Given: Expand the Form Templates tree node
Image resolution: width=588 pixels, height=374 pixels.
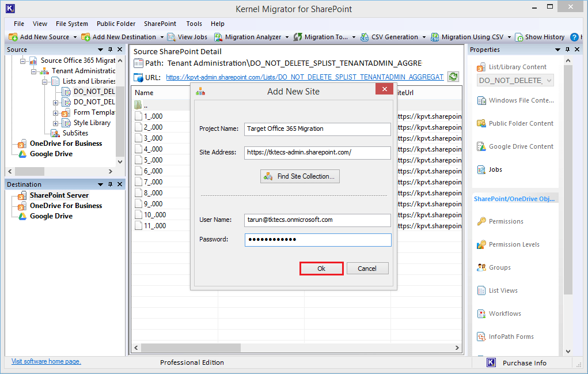Looking at the screenshot, I should pos(55,113).
